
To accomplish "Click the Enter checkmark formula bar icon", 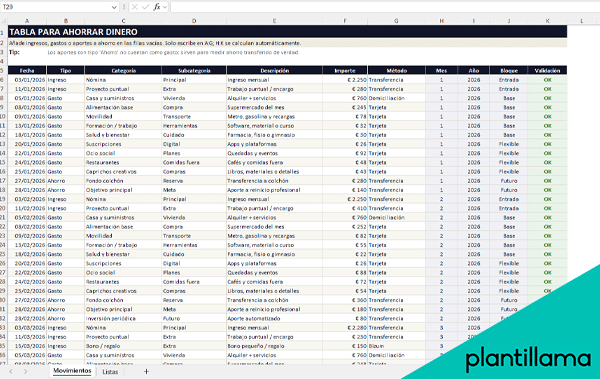I will point(145,7).
